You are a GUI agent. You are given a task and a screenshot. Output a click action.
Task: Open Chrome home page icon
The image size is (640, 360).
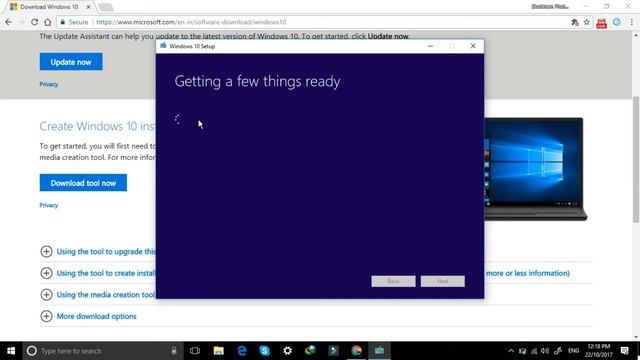point(48,22)
